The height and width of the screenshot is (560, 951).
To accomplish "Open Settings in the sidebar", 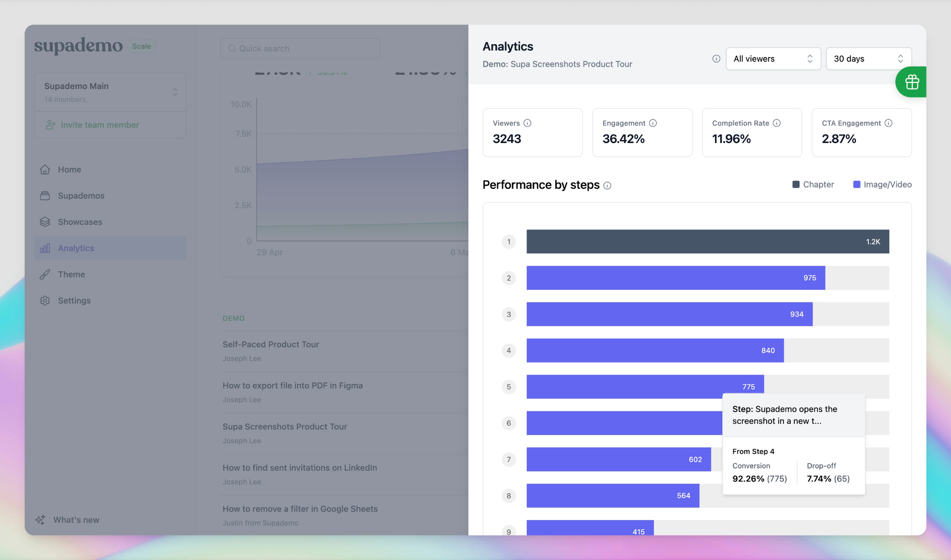I will 110,300.
